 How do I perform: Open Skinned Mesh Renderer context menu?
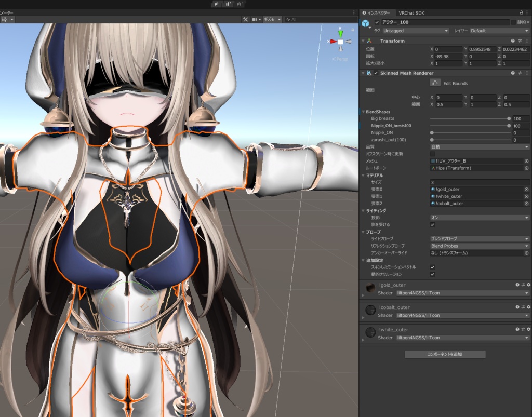[x=527, y=73]
